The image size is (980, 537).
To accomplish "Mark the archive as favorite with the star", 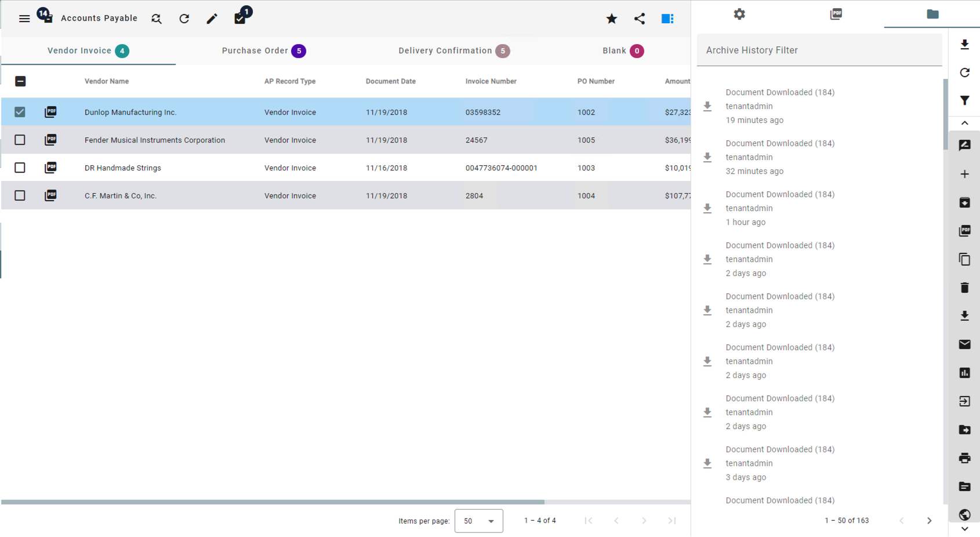I will tap(612, 19).
